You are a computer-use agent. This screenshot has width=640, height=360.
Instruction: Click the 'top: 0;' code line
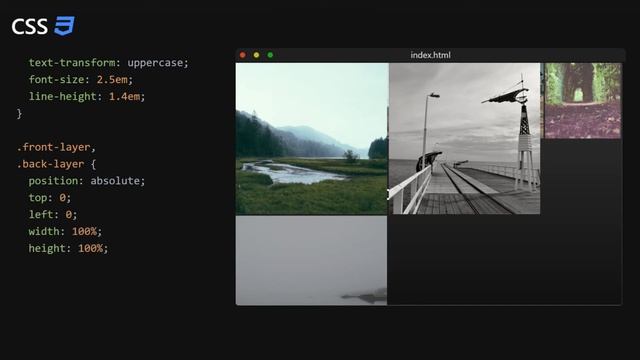point(50,198)
